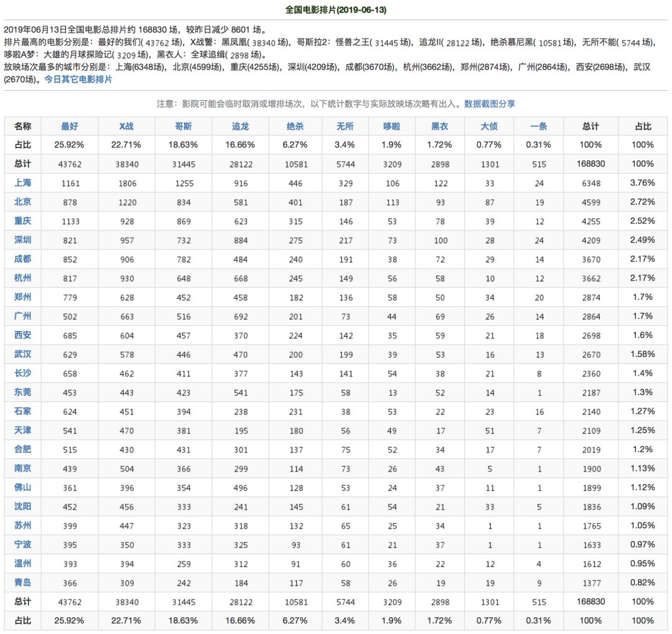Click the 总计 column header cell
Viewport: 672px width, 634px height.
coord(590,126)
